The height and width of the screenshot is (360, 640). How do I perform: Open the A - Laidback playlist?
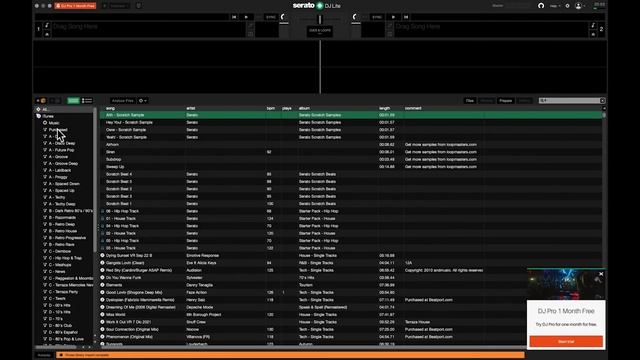(x=60, y=170)
